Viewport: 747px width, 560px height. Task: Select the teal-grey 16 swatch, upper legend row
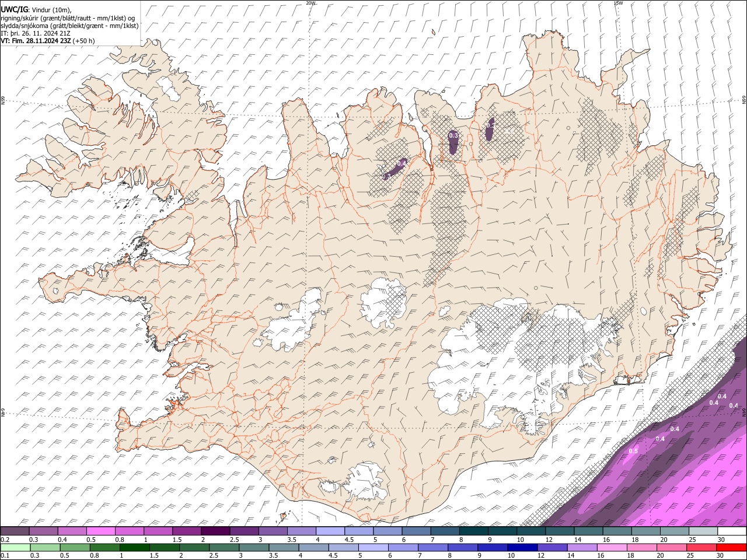coord(617,531)
